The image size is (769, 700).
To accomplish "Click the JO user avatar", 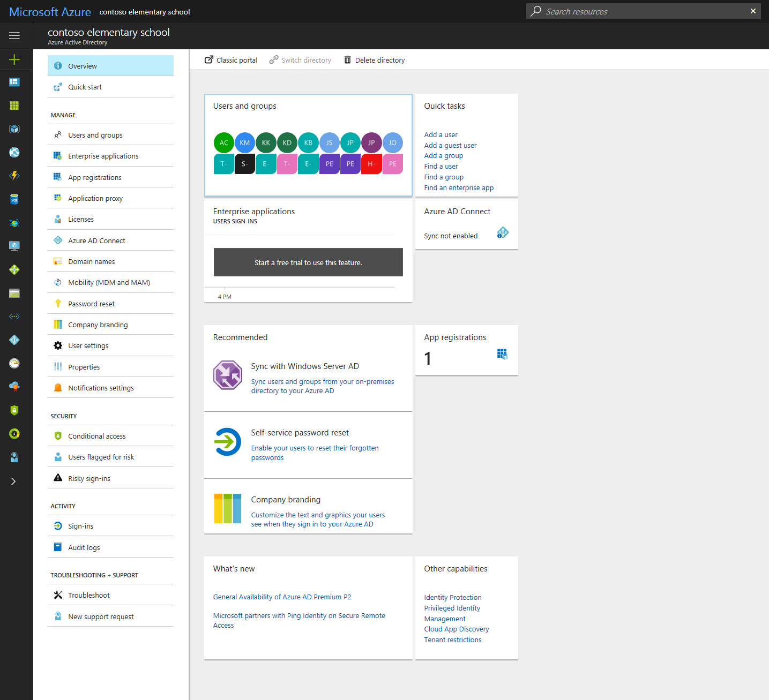I will point(393,142).
